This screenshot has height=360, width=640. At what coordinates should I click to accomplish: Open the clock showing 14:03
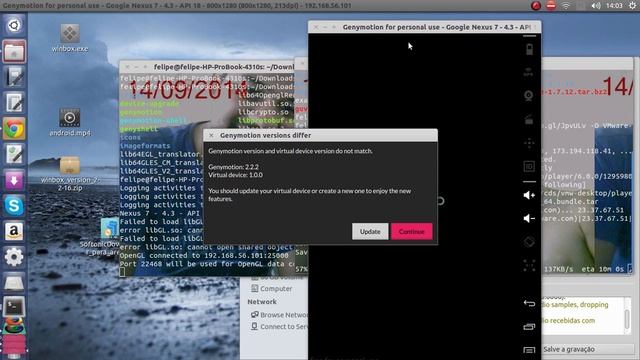coord(614,6)
